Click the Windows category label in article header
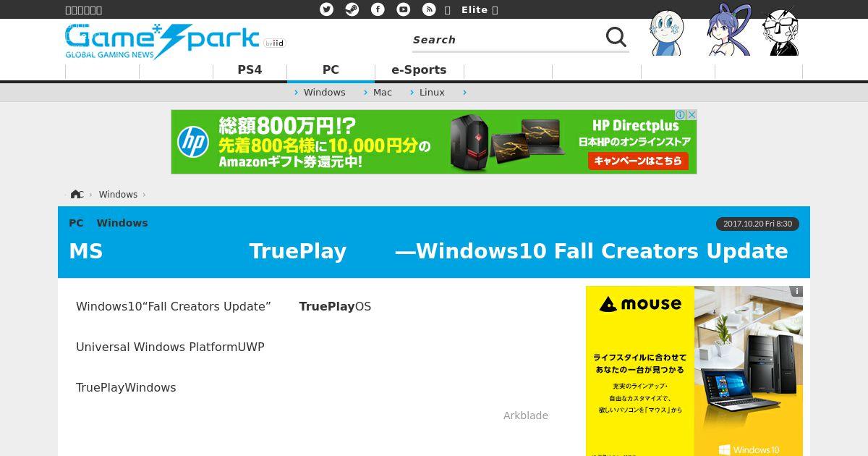 (x=122, y=223)
